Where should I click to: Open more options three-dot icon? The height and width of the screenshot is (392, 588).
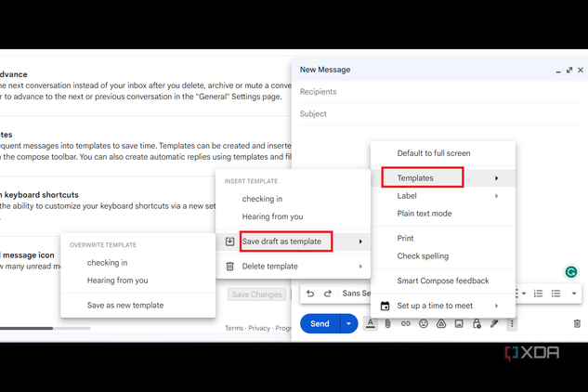(x=512, y=323)
